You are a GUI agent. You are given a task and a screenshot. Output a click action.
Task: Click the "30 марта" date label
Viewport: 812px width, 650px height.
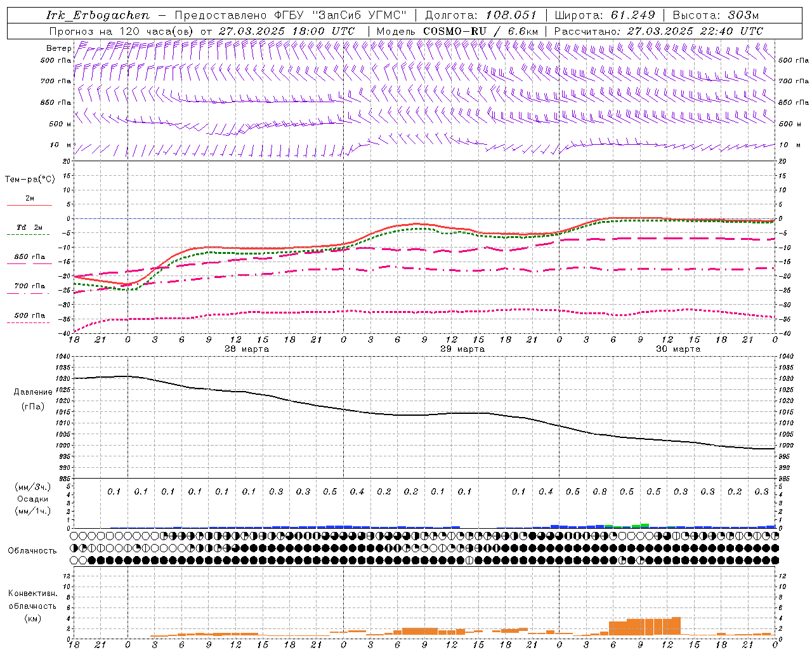tap(678, 348)
